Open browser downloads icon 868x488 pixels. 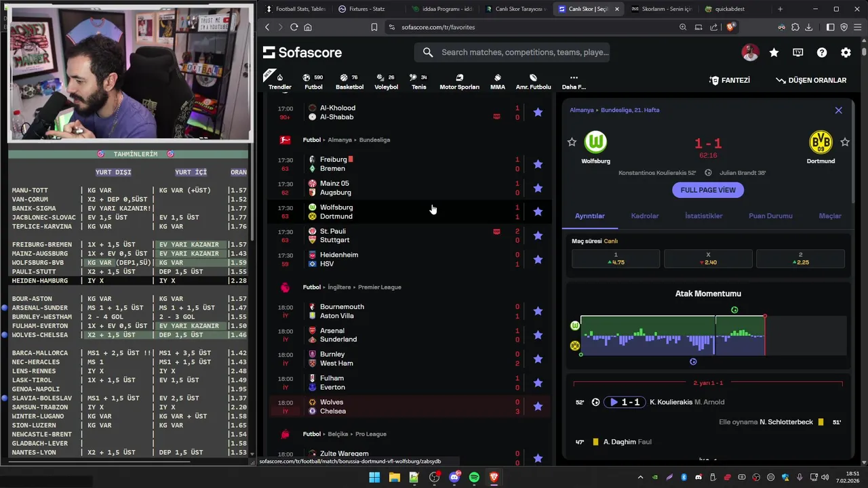tap(809, 27)
